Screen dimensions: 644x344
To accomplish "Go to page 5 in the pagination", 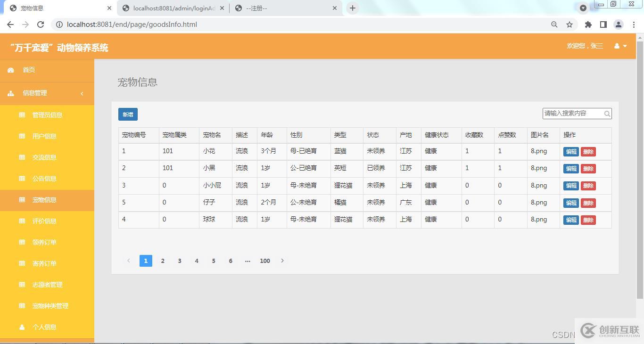I will [214, 261].
